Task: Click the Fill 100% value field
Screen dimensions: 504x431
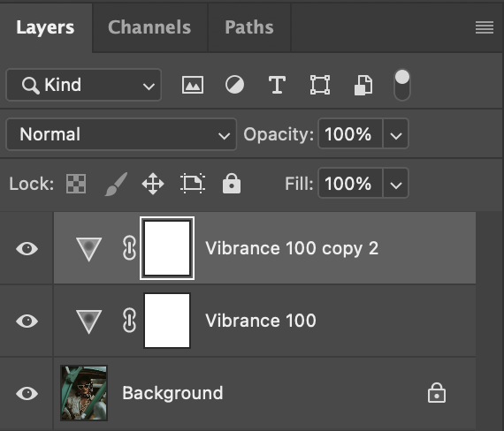Action: pos(350,184)
